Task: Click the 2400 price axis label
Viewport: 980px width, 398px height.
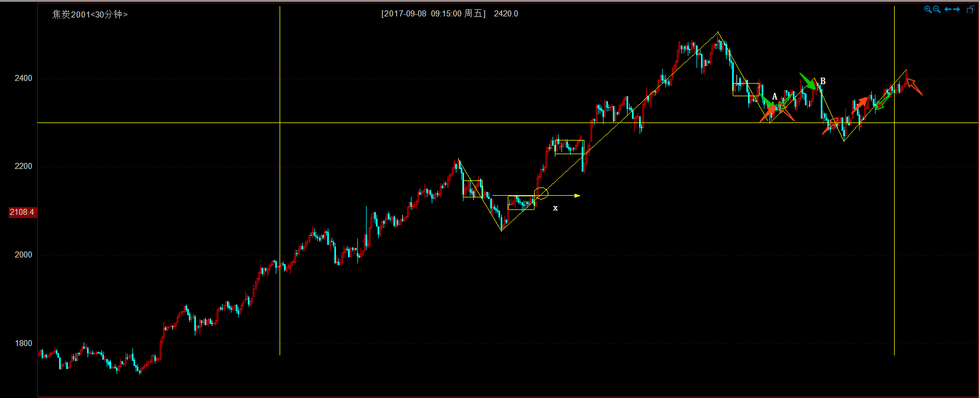Action: point(24,78)
